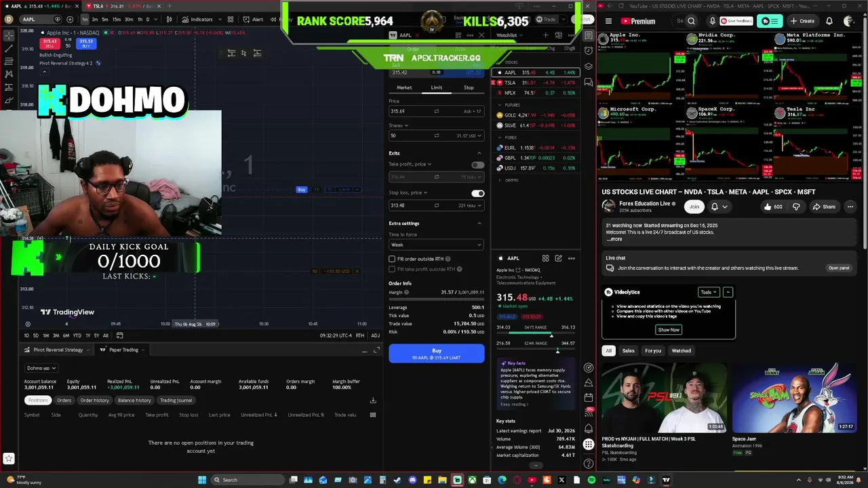This screenshot has width=868, height=488.
Task: Enable the Take profit toggle
Action: [x=477, y=165]
